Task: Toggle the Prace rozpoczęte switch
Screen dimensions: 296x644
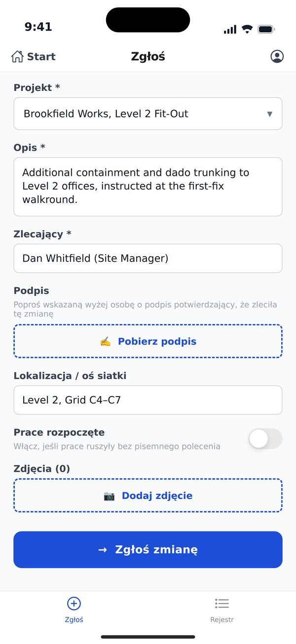Action: click(x=265, y=439)
